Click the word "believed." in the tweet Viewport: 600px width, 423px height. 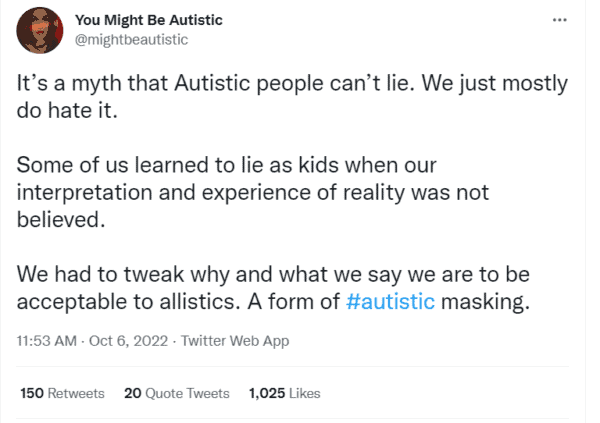[x=61, y=220]
